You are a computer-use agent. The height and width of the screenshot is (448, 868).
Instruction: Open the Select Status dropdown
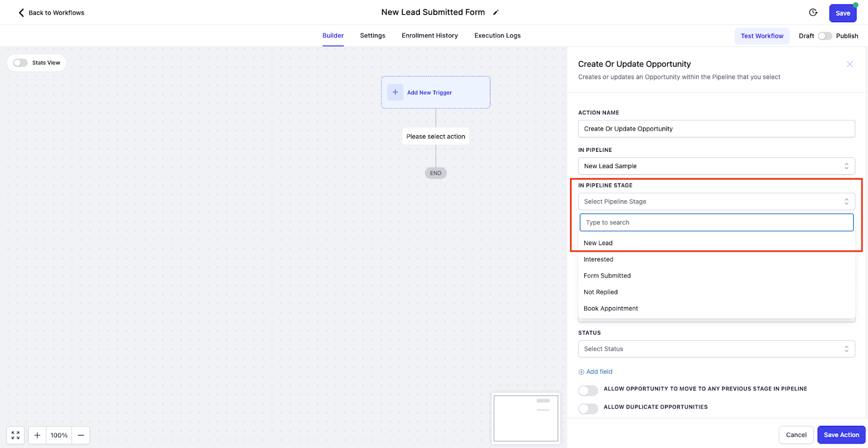(x=717, y=349)
